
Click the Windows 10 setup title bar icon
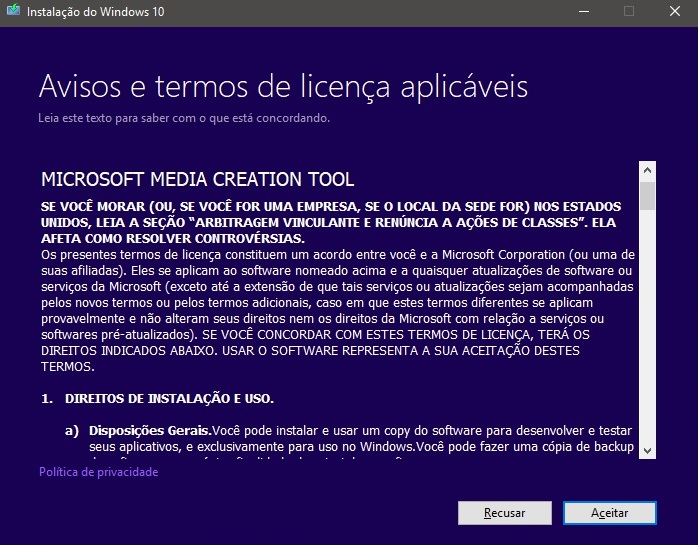pyautogui.click(x=13, y=11)
